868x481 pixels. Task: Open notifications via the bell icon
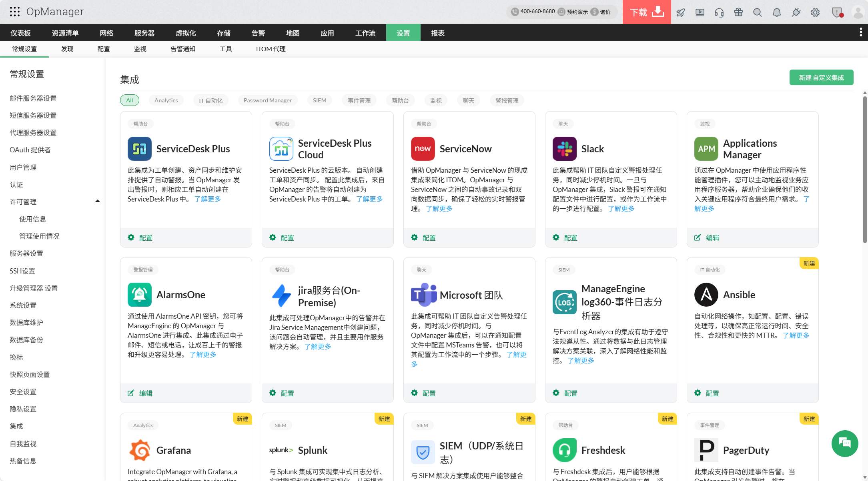(776, 12)
